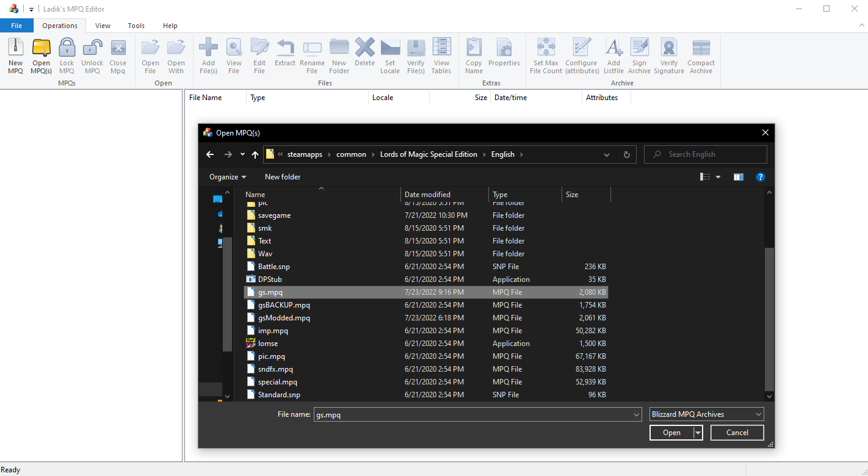The height and width of the screenshot is (476, 868).
Task: Select the savegame folder
Action: pos(426,215)
